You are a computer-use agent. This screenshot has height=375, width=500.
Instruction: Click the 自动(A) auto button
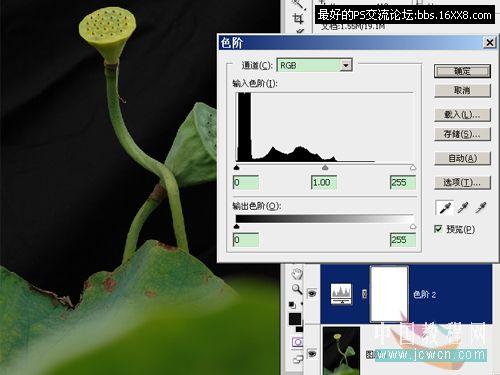click(462, 158)
